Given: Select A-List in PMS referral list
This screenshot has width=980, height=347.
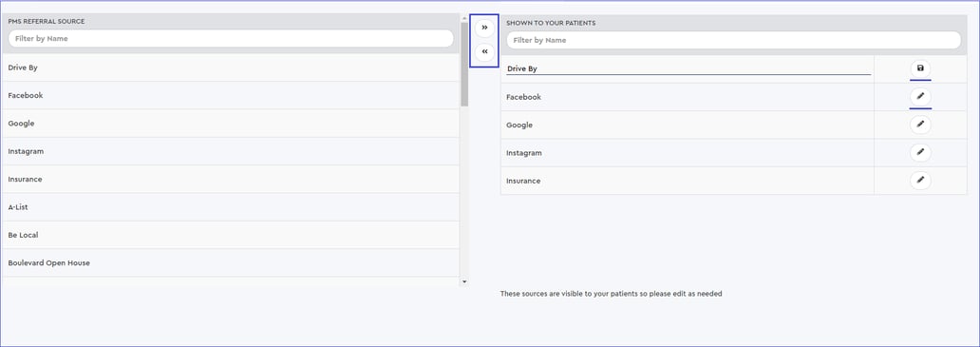Looking at the screenshot, I should tap(230, 207).
